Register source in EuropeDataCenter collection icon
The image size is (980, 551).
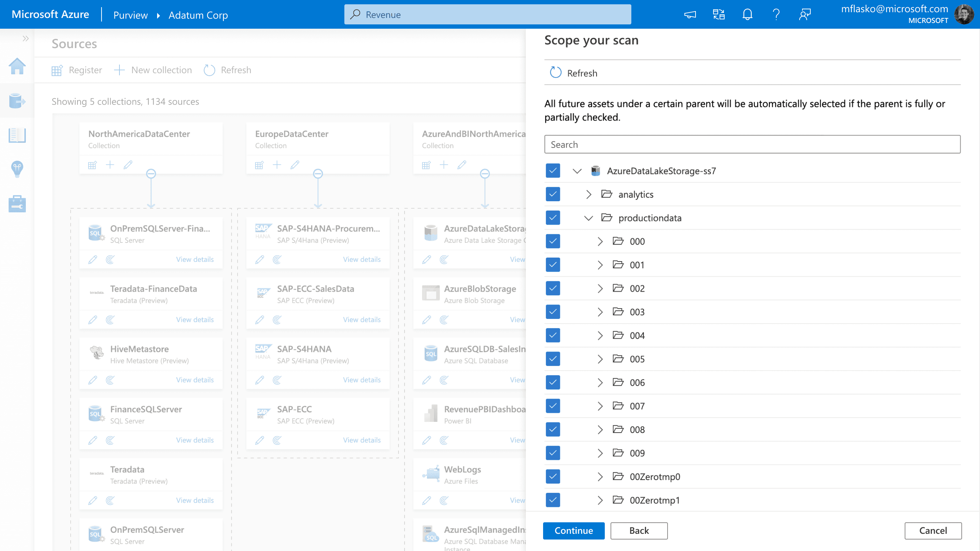259,165
